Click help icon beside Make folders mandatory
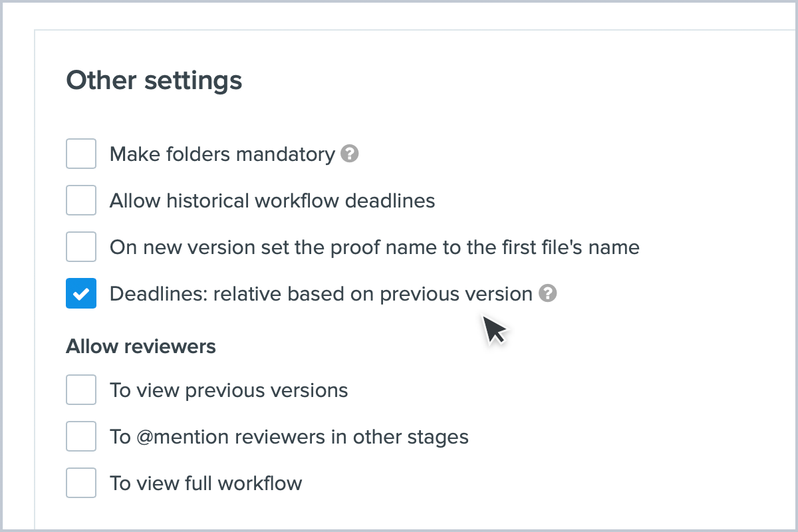 point(349,154)
